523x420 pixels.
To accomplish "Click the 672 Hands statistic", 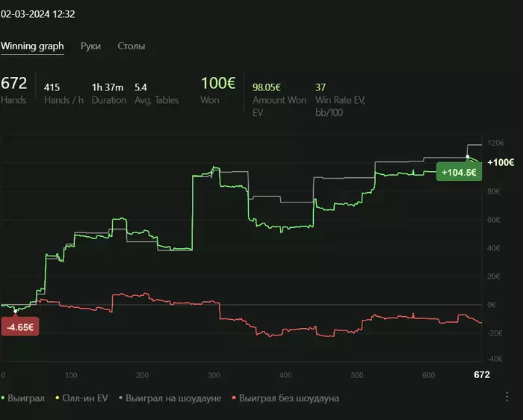I will (x=13, y=84).
